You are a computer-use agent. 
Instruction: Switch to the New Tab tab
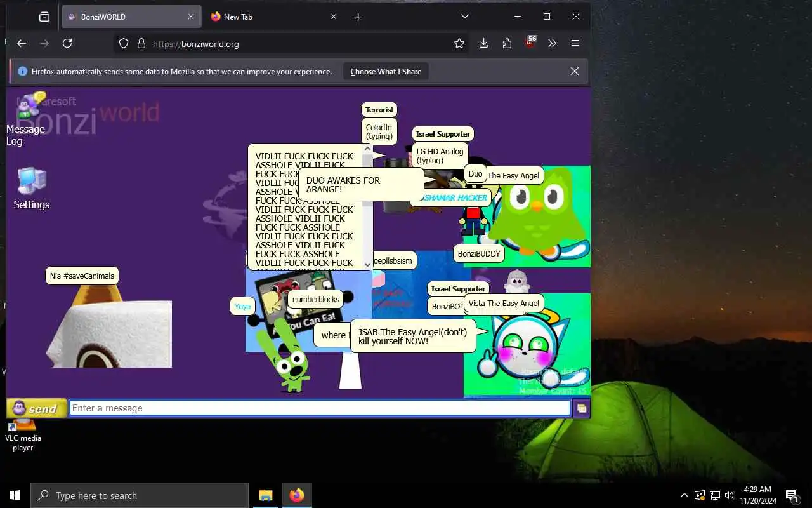click(x=275, y=17)
